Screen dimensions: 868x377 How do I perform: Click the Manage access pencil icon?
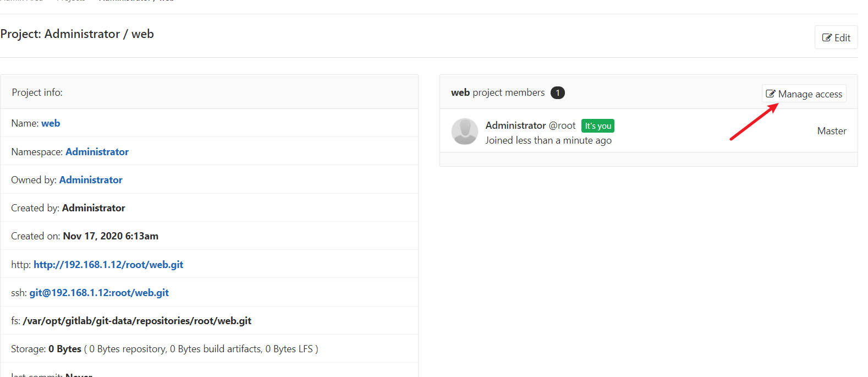[x=771, y=94]
